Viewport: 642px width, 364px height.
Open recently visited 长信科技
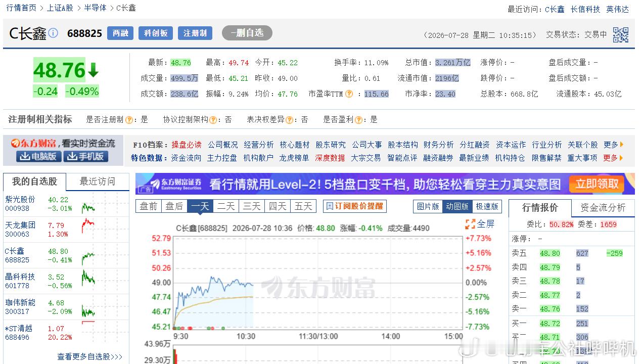[585, 9]
